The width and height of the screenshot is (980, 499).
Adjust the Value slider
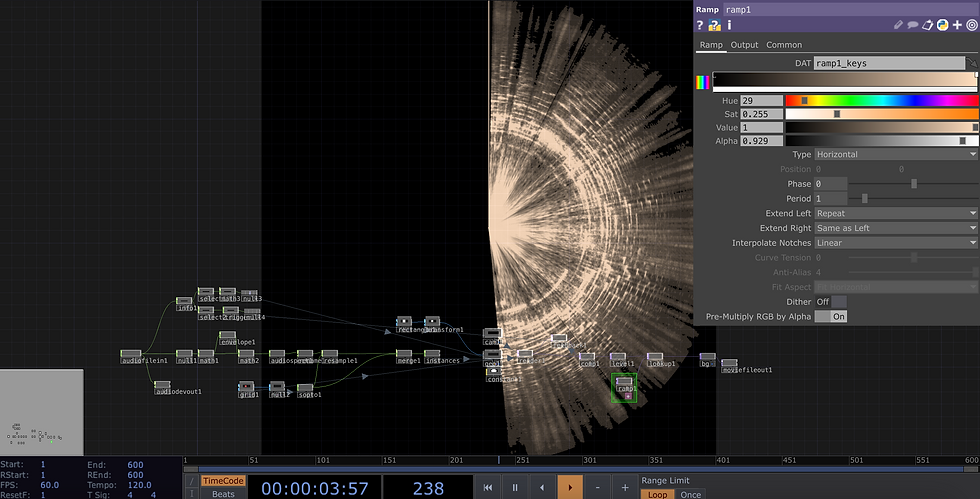[882, 128]
